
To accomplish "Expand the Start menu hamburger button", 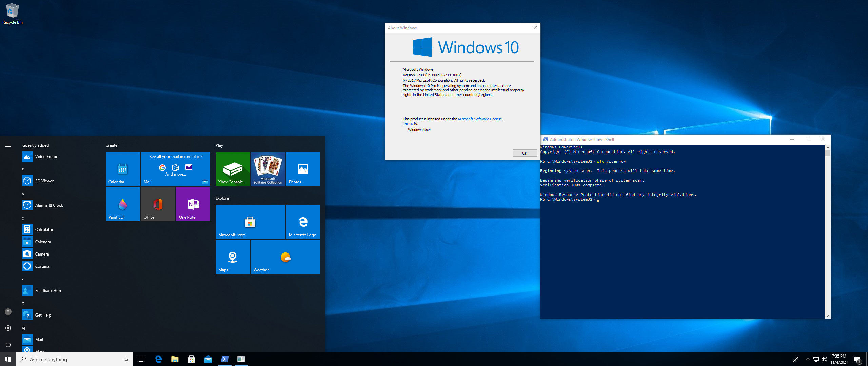I will click(8, 145).
